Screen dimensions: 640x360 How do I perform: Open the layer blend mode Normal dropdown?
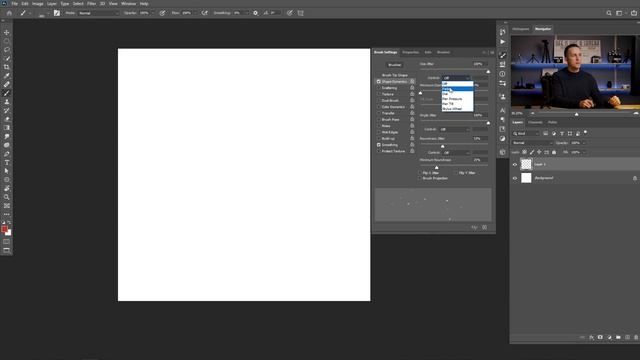pyautogui.click(x=532, y=143)
